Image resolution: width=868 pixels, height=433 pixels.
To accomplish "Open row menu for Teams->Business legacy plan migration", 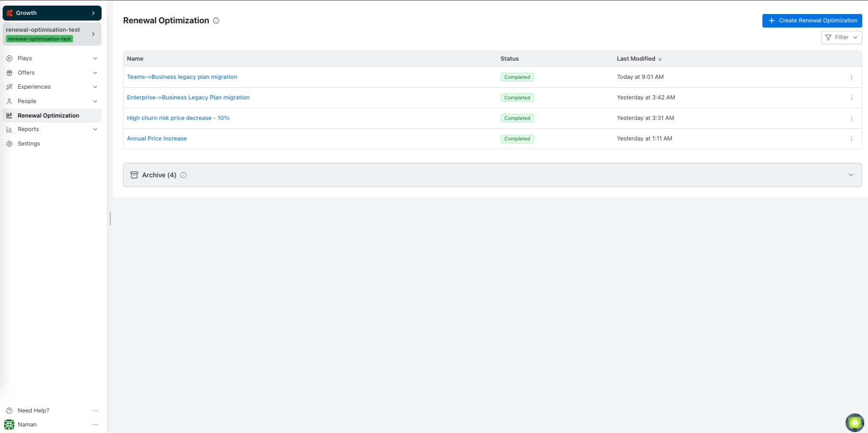I will click(852, 77).
